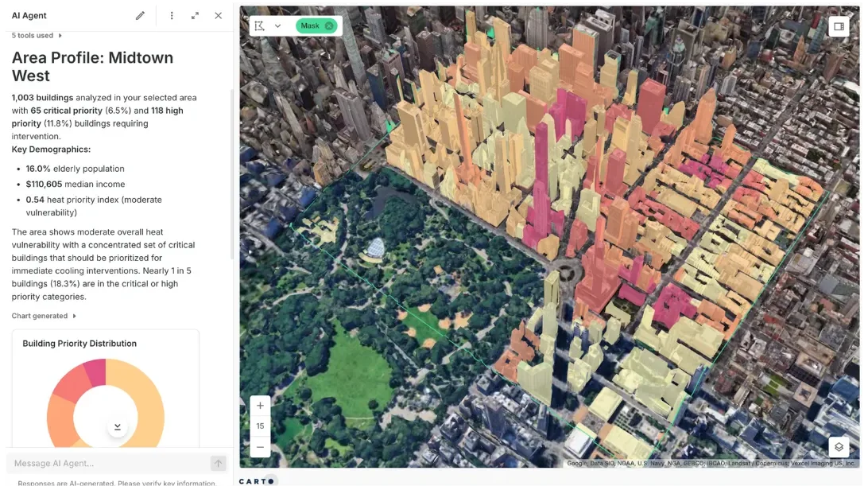
Task: Expand the '5 tools used' disclosure
Action: (37, 36)
